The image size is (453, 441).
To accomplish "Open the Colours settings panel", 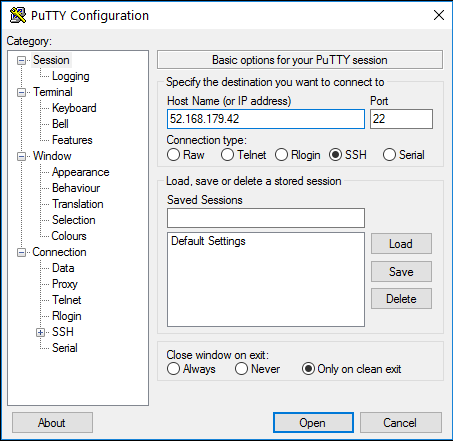I will 69,236.
